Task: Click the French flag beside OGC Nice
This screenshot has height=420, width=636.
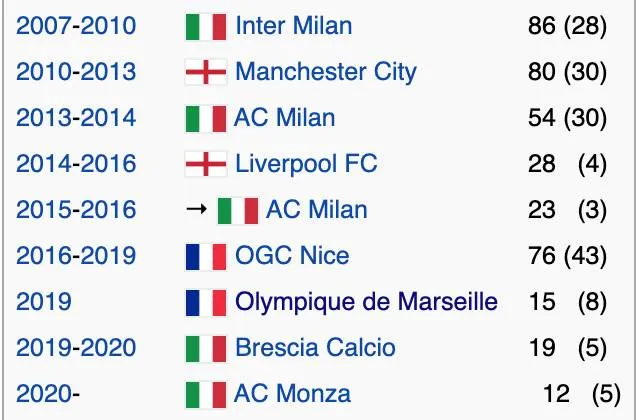Action: [x=206, y=256]
